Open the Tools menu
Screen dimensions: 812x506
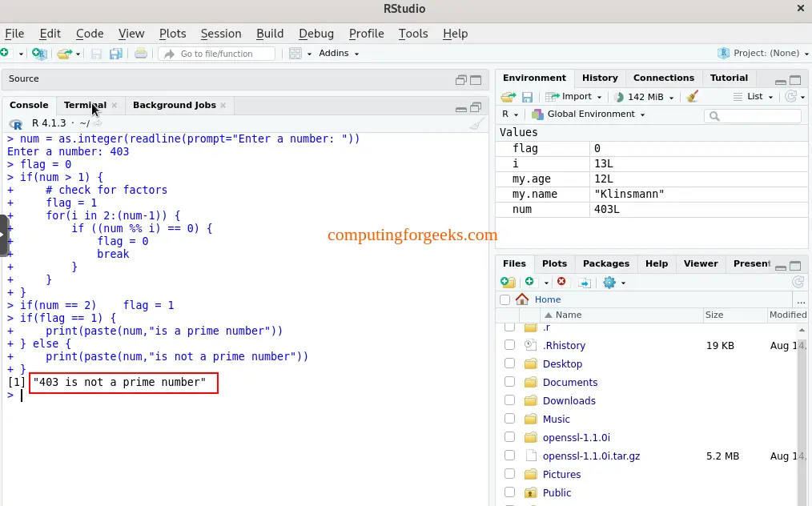tap(412, 34)
